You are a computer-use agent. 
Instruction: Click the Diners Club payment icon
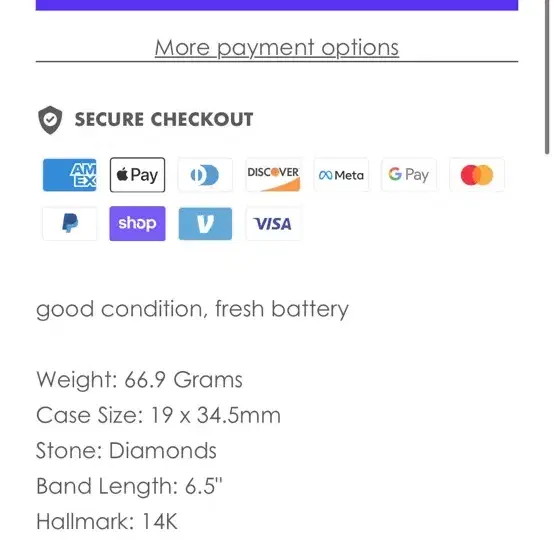click(x=205, y=175)
